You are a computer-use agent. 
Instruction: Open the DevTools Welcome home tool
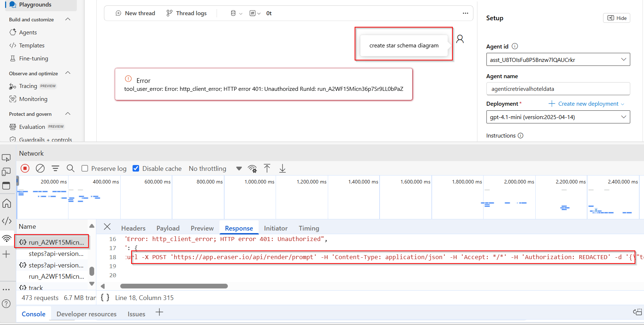7,203
